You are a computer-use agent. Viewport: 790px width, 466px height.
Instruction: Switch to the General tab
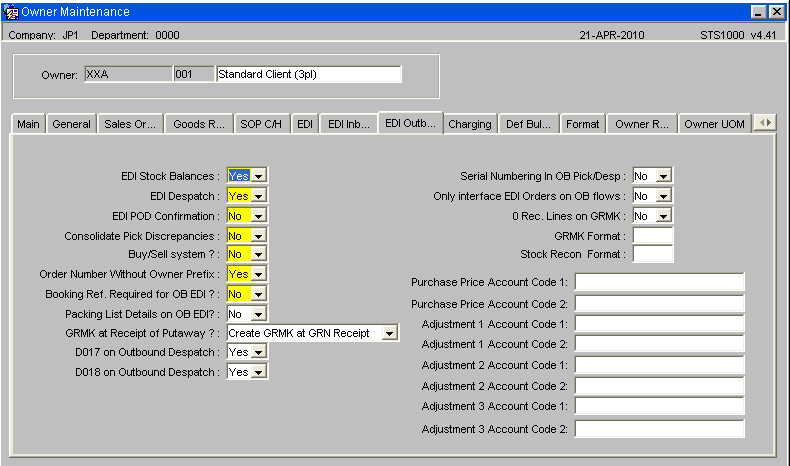(72, 124)
